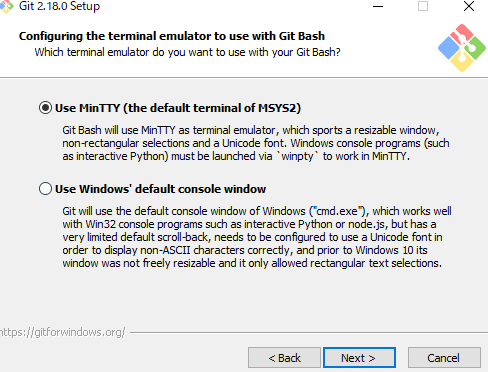Click the "Git 2.18.0 Setup" title bar text
This screenshot has height=372, width=488.
tap(59, 6)
